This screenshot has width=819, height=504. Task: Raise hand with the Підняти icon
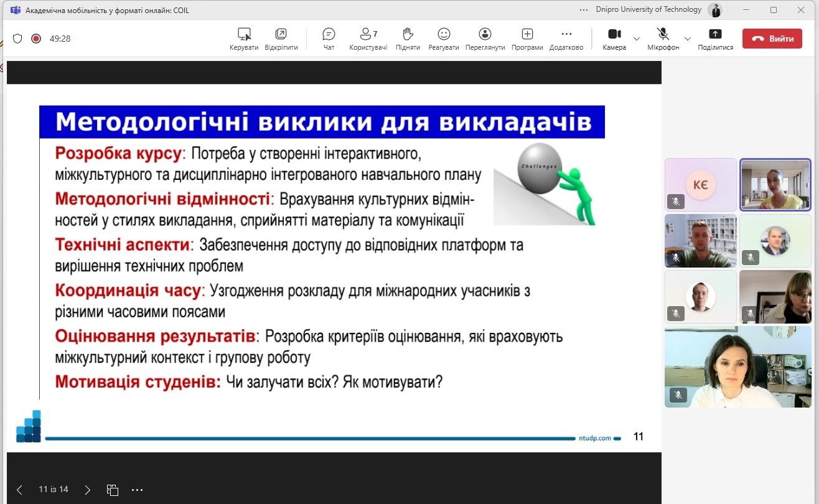tap(408, 39)
